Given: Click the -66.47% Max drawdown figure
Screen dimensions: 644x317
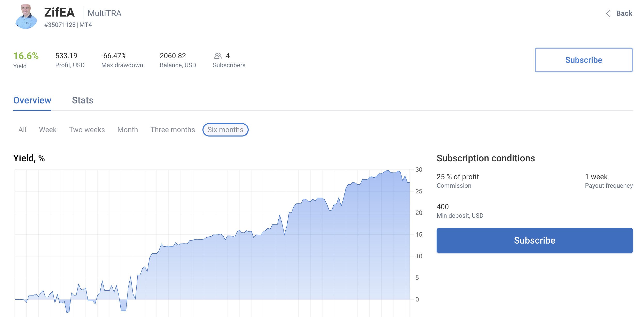Looking at the screenshot, I should (114, 56).
